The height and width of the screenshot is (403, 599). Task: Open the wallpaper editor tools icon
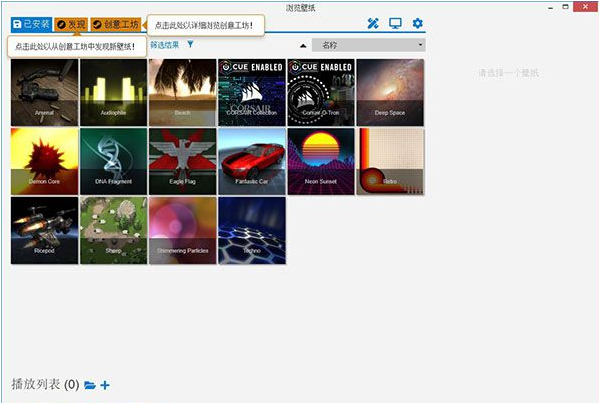373,24
